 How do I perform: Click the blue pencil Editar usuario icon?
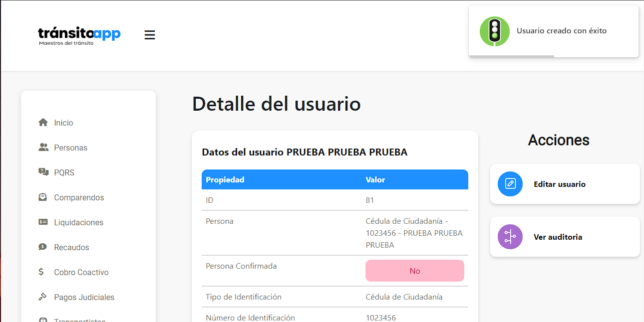click(510, 184)
